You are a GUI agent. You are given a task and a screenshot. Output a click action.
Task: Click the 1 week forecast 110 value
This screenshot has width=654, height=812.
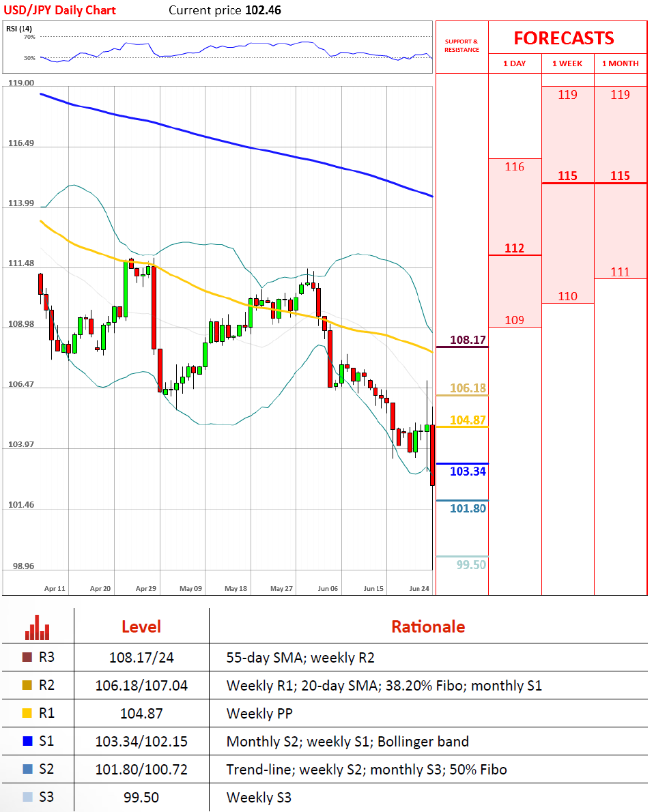coord(567,296)
